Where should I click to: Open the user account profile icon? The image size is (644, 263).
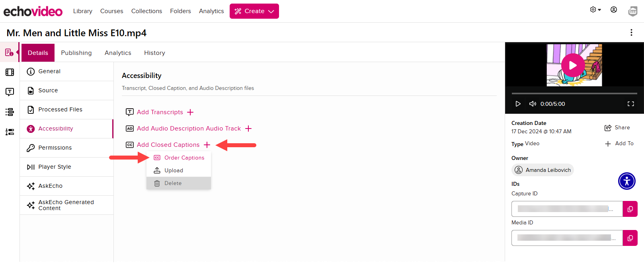pyautogui.click(x=613, y=10)
